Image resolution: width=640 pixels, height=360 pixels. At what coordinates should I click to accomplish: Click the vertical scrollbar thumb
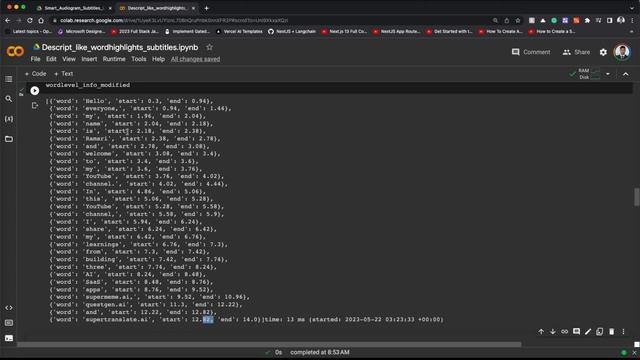click(636, 198)
